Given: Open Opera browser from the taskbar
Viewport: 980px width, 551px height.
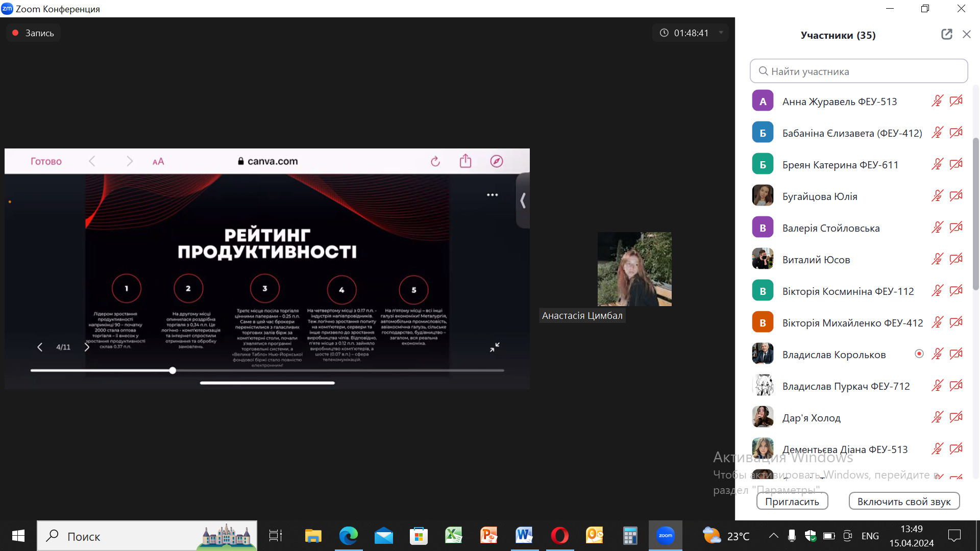Looking at the screenshot, I should (x=559, y=536).
